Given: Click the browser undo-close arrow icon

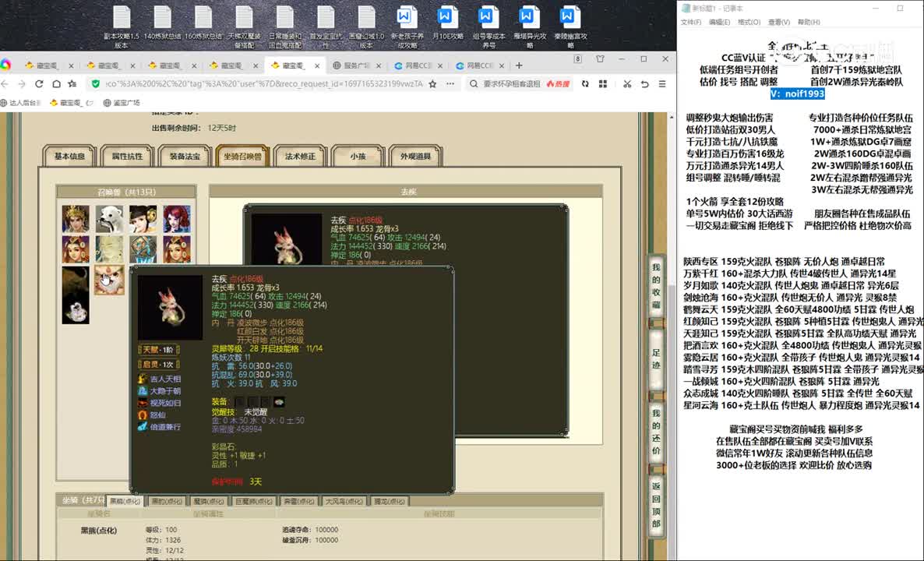Looking at the screenshot, I should click(x=644, y=83).
